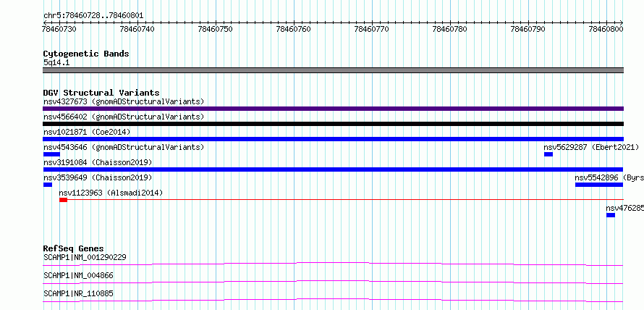Open the SCAMP1|NM_004866 transcript label
Screen dimensions: 644x310
pyautogui.click(x=78, y=275)
